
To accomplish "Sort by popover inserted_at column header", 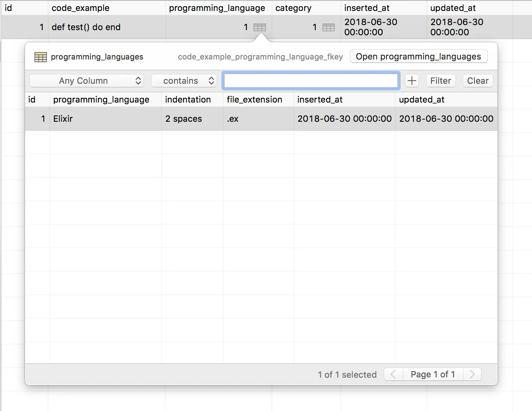I will point(344,99).
